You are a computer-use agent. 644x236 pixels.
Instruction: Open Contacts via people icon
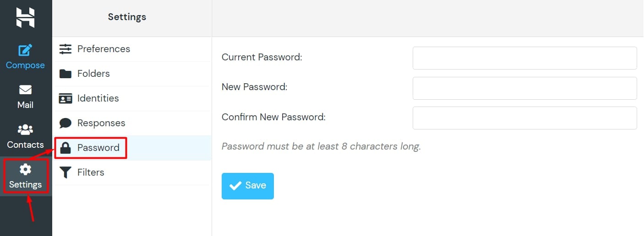coord(25,130)
